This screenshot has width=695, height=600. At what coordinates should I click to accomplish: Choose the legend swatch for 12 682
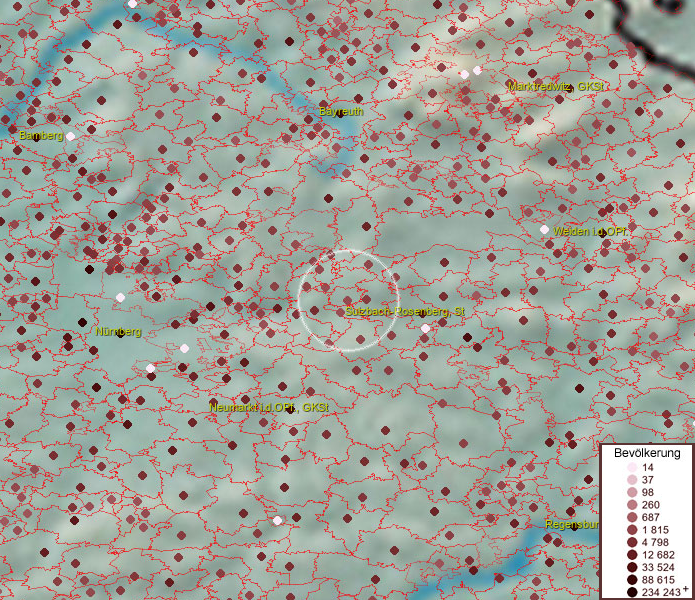click(632, 555)
